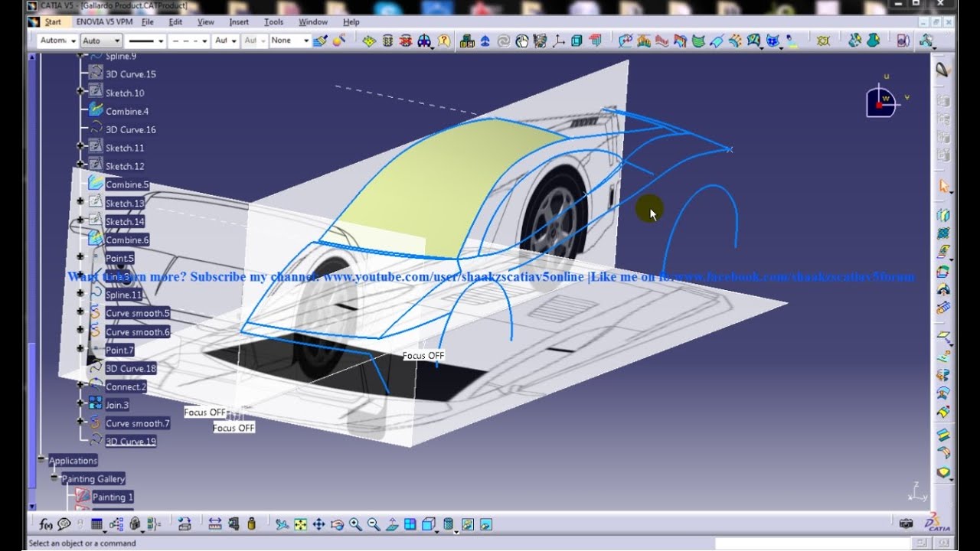Select Connect.2 in the tree
Screen dimensions: 980x551
click(126, 386)
